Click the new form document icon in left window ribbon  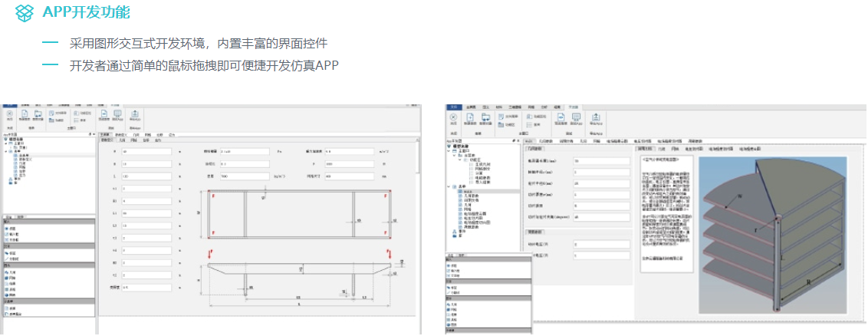[x=25, y=113]
